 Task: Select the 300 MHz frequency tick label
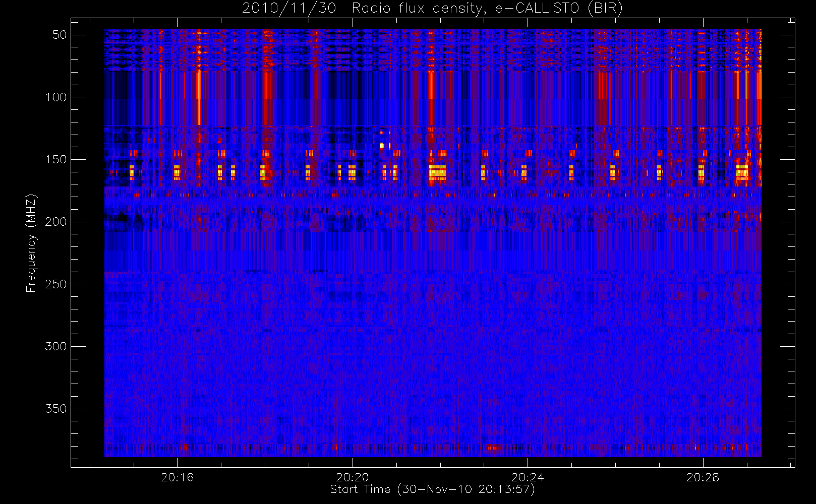[x=56, y=347]
